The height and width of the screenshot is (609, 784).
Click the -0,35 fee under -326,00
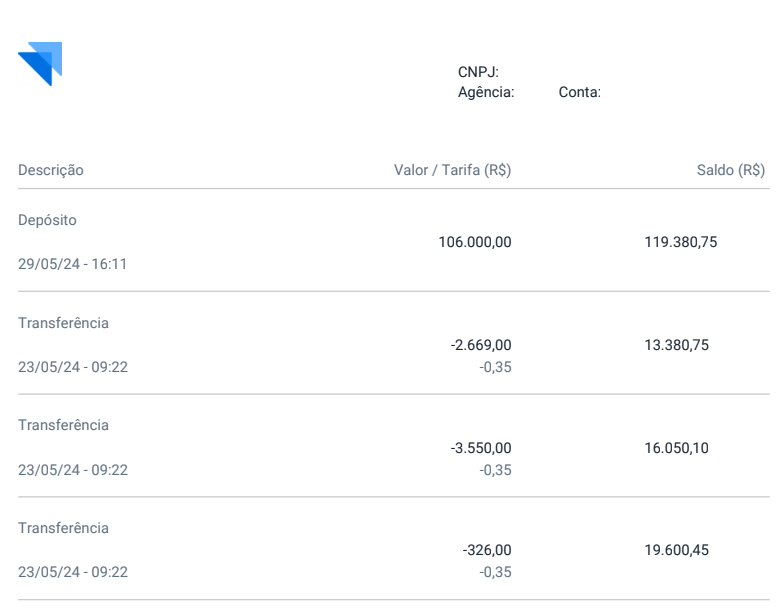pos(496,572)
